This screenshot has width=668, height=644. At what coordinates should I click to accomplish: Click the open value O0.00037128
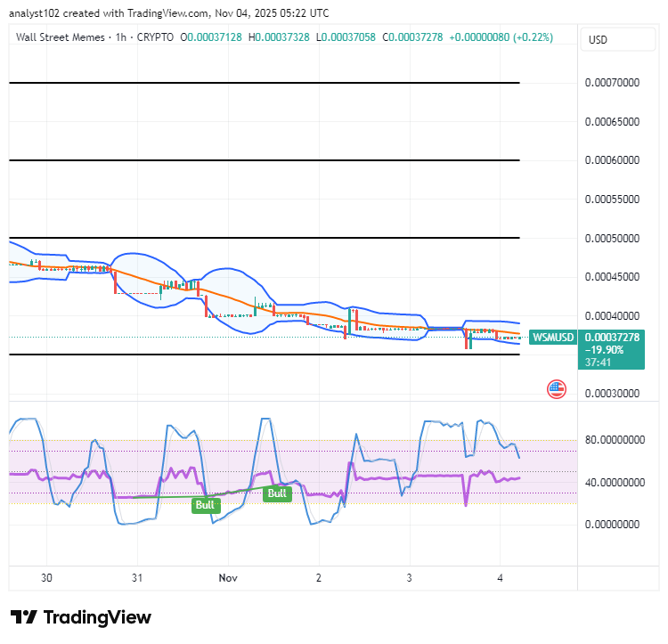click(211, 37)
